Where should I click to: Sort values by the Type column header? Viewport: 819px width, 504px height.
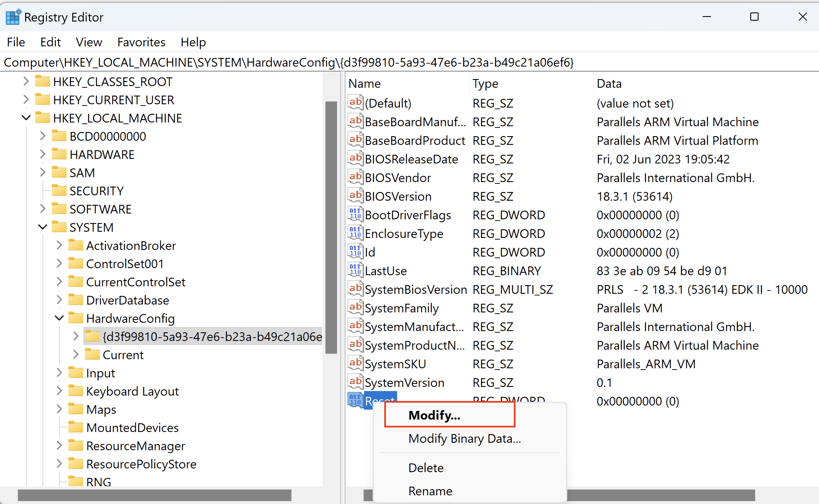(x=485, y=83)
